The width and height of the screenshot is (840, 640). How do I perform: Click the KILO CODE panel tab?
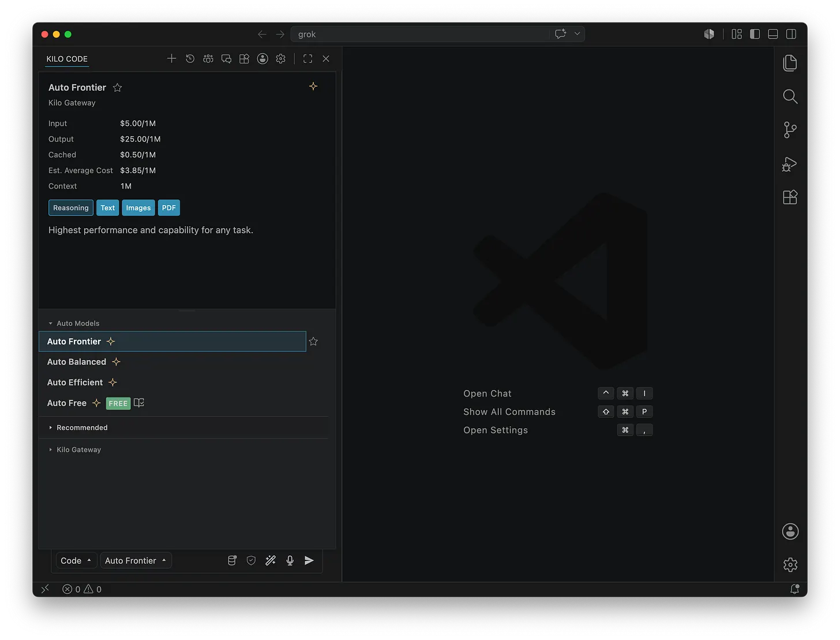coord(67,59)
